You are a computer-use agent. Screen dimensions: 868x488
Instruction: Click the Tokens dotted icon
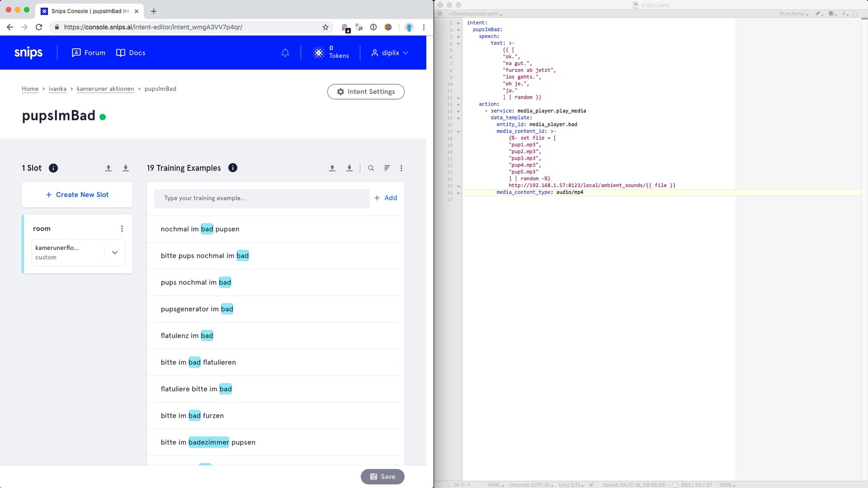318,53
